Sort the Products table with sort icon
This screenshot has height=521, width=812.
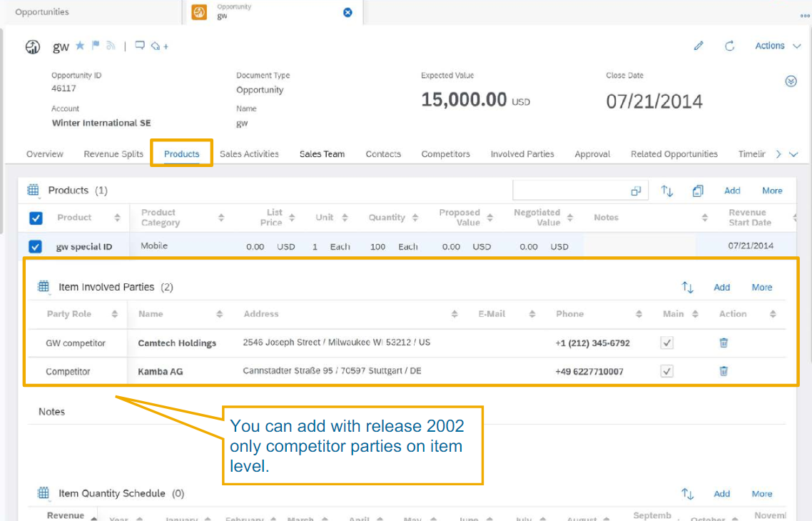(x=667, y=191)
